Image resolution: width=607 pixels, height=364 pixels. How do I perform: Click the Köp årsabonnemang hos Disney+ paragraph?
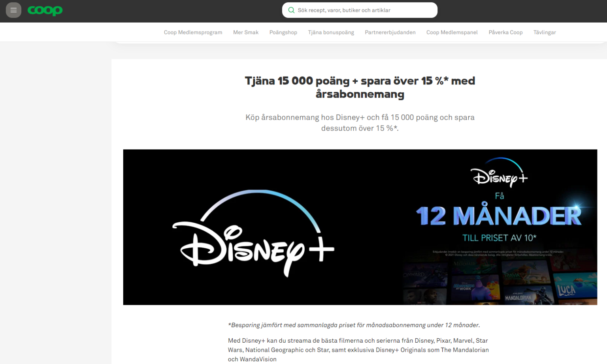[360, 123]
